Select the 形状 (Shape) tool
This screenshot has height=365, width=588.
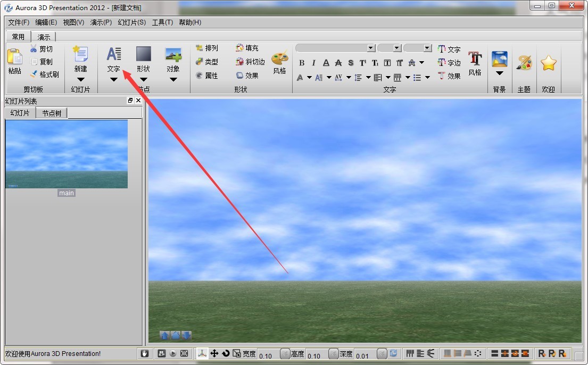143,59
